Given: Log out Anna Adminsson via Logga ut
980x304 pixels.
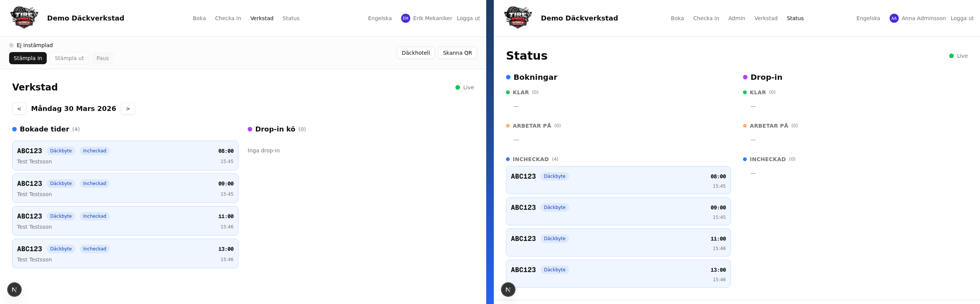Looking at the screenshot, I should tap(962, 18).
